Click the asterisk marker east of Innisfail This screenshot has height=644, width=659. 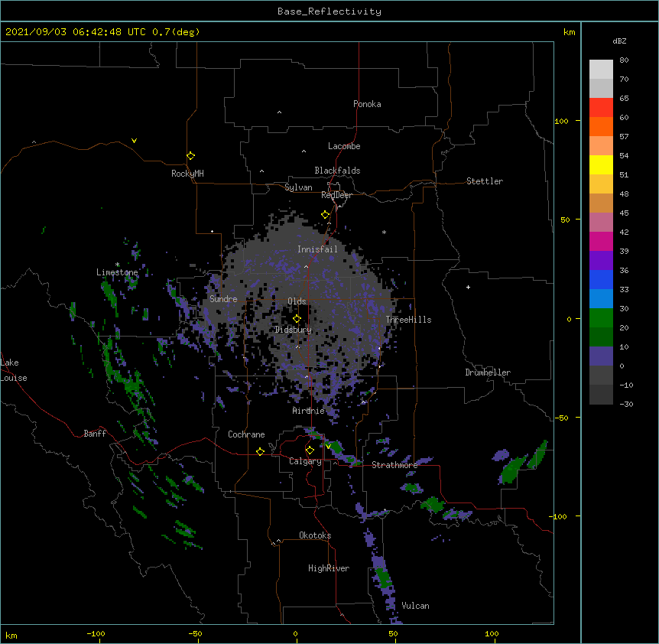point(384,232)
